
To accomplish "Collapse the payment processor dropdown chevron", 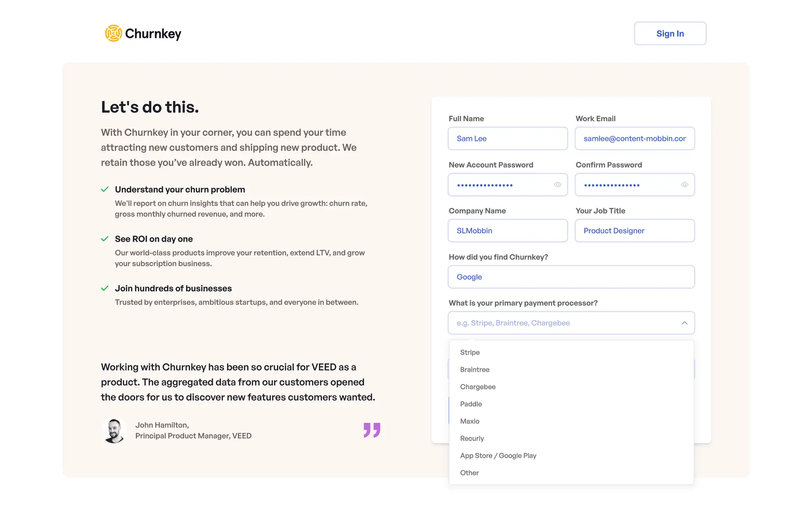I will [x=684, y=323].
